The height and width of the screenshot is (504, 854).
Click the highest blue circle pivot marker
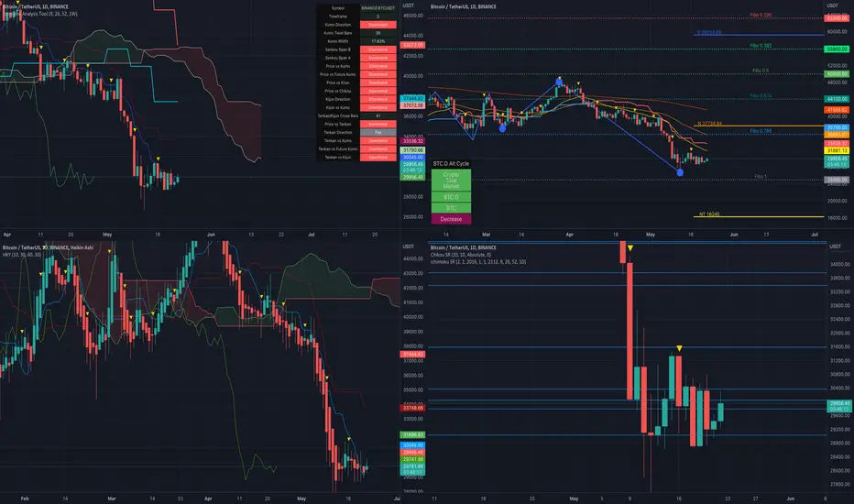click(559, 82)
